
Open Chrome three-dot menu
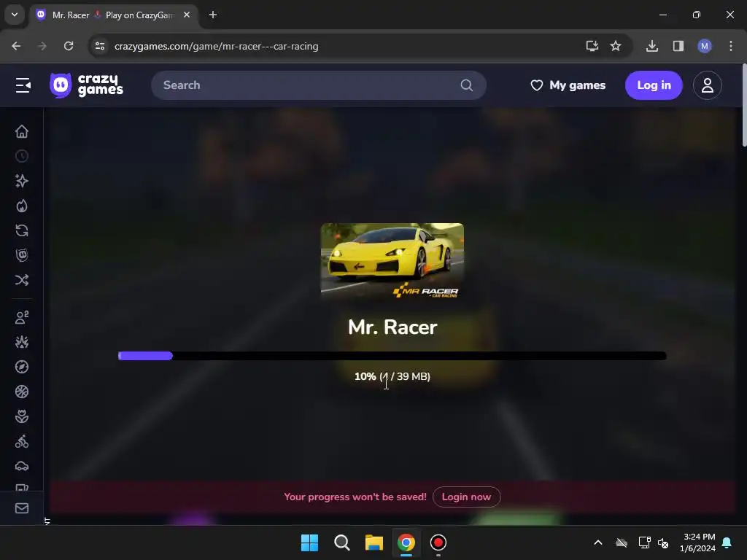click(731, 46)
